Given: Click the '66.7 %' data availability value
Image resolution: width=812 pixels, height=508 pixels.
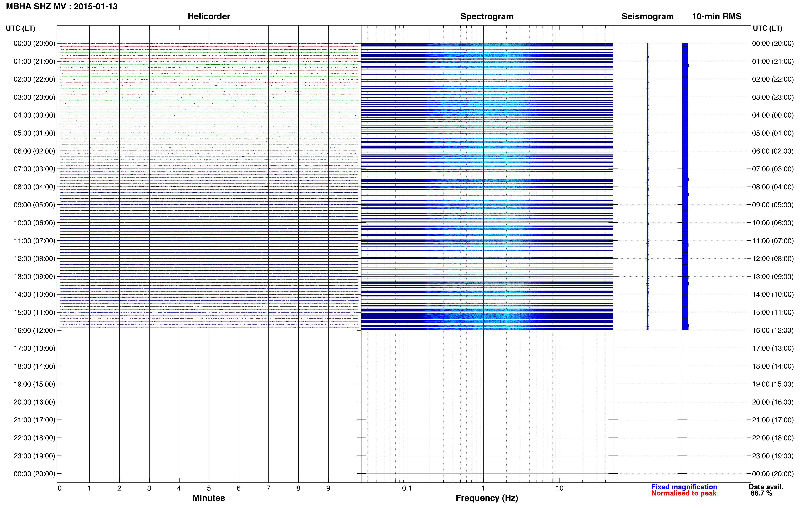Looking at the screenshot, I should (x=761, y=493).
